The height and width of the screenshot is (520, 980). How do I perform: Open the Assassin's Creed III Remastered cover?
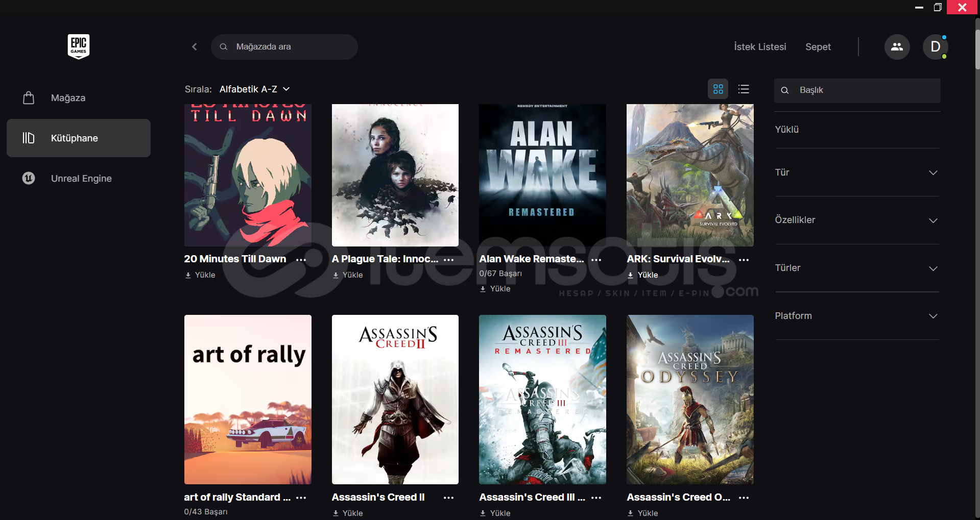click(542, 400)
